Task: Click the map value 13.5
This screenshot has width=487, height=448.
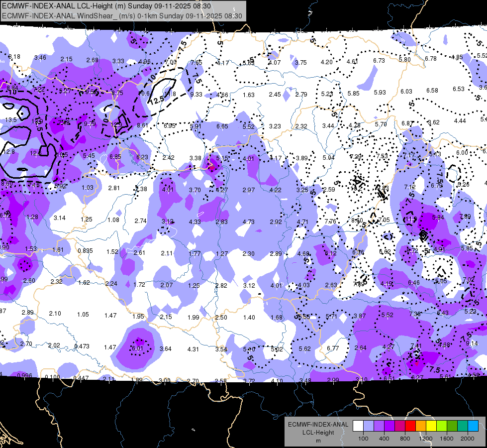Action: pos(11,119)
